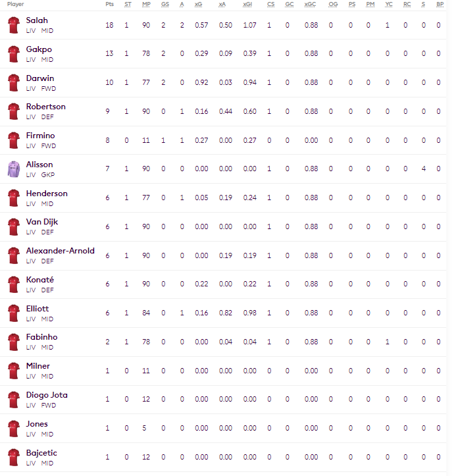Click Bajcetic's red shirt icon
The width and height of the screenshot is (456, 476).
[x=13, y=457]
